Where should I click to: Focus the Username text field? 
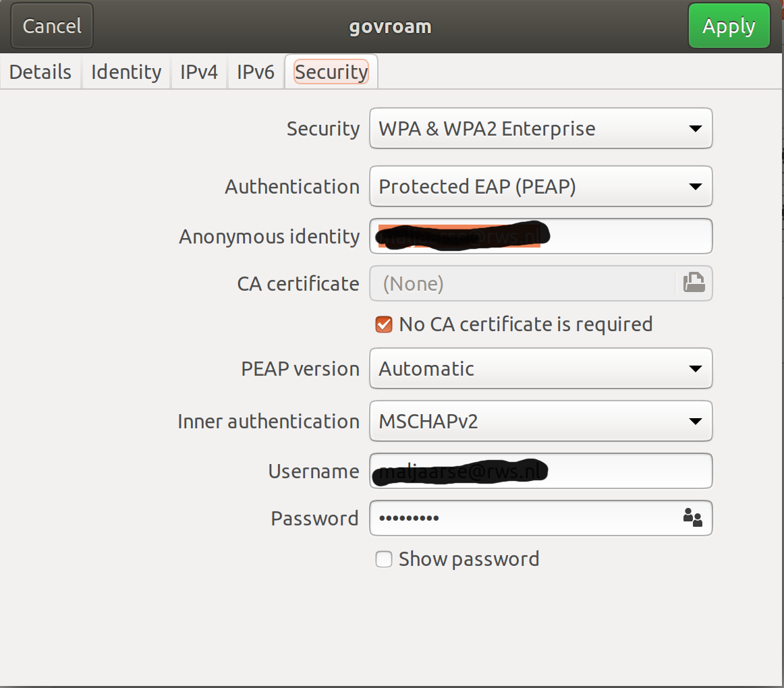pos(627,471)
